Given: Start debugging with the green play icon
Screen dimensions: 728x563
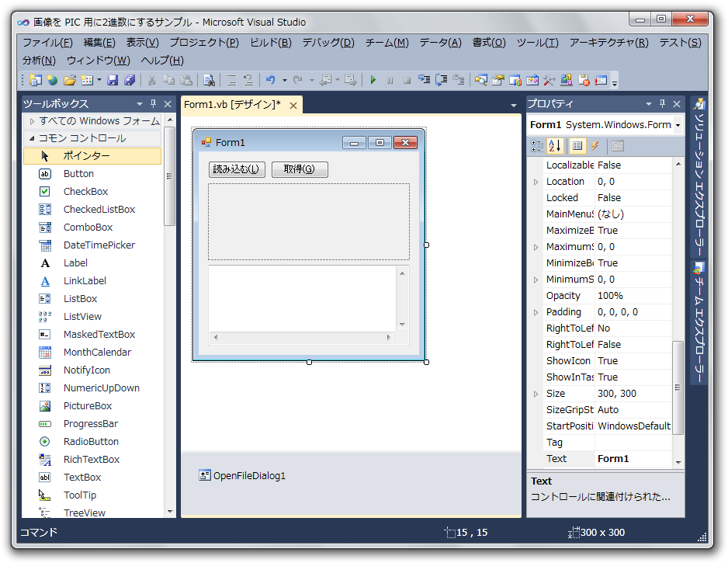Looking at the screenshot, I should [x=373, y=80].
